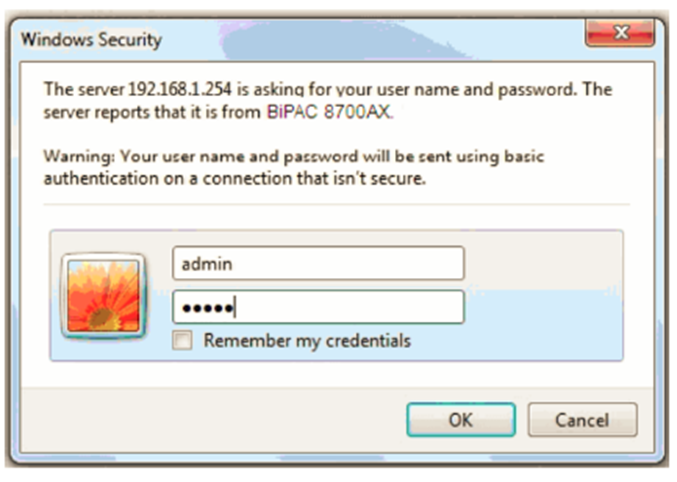This screenshot has width=677, height=482.
Task: Click the Windows Security title text
Action: pos(91,40)
